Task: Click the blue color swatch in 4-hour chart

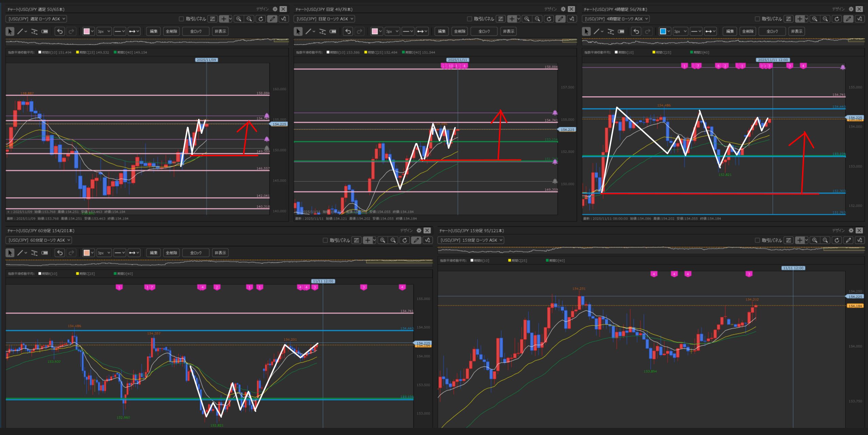Action: 663,32
